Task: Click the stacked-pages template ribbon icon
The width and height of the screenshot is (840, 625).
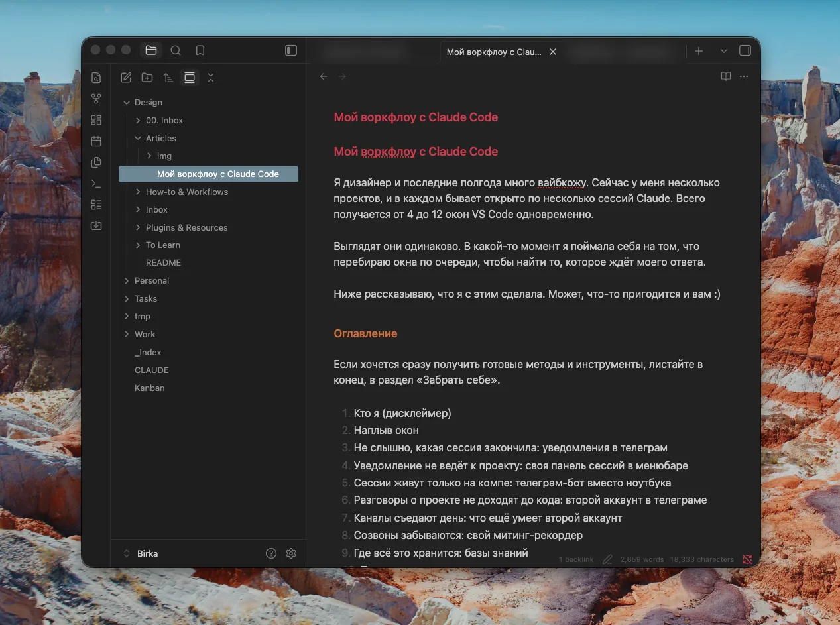Action: tap(96, 162)
